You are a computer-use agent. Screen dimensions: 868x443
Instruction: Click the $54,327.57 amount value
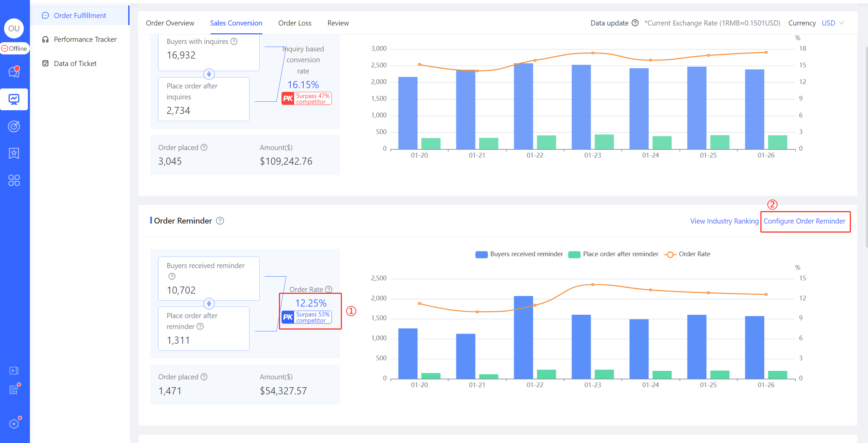coord(283,391)
